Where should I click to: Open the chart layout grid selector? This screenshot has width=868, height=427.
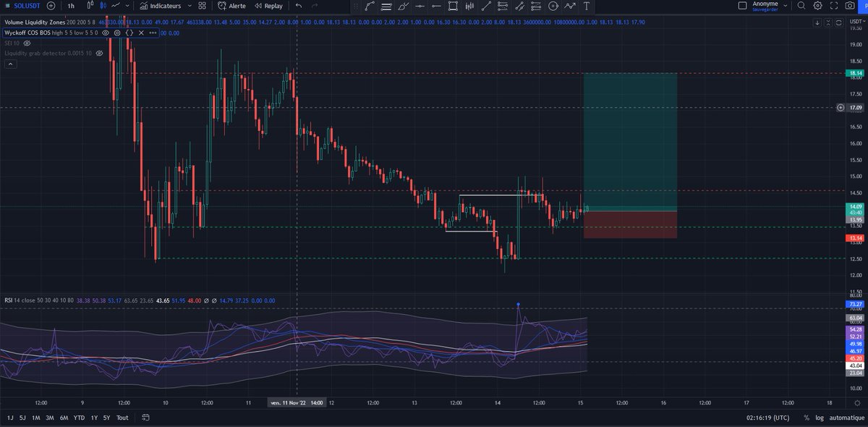[203, 6]
